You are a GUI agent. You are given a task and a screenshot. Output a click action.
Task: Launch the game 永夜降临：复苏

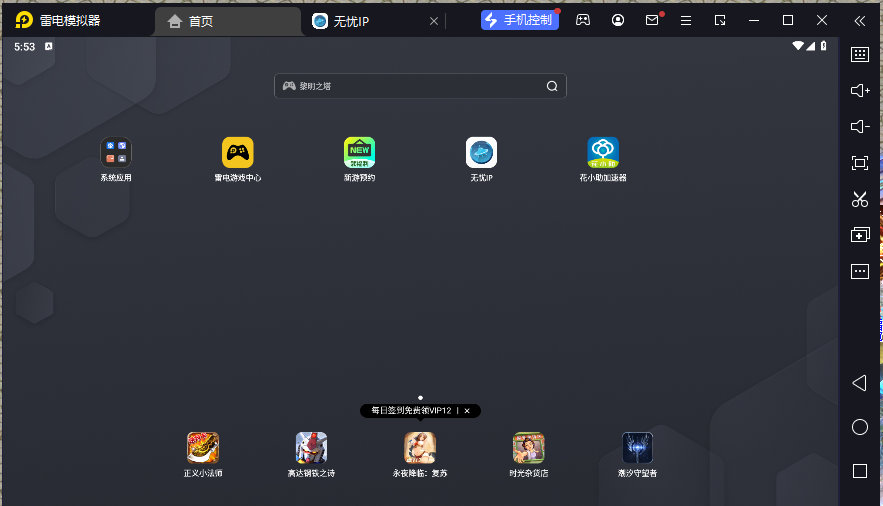(x=420, y=447)
